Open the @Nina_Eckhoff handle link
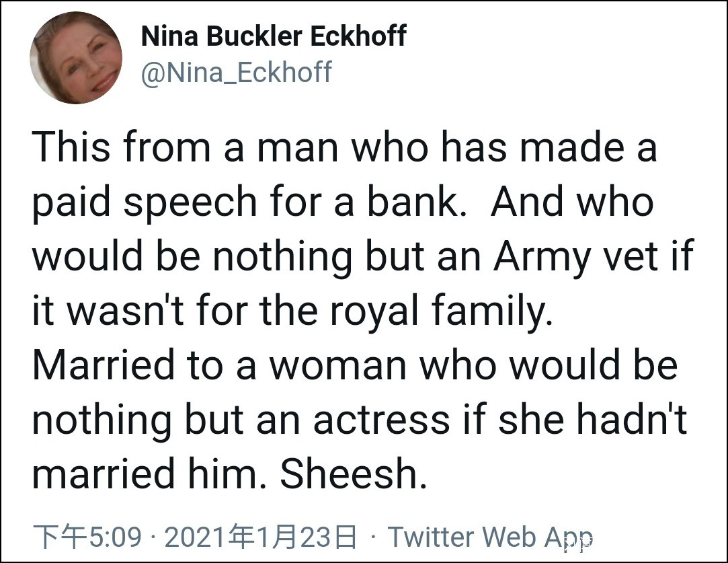The height and width of the screenshot is (563, 728). click(236, 71)
